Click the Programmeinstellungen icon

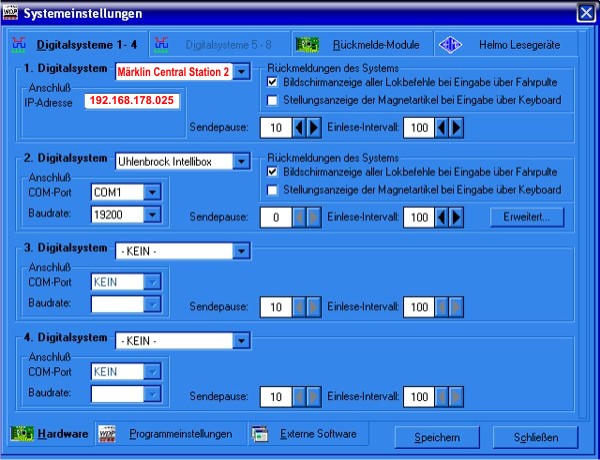click(108, 434)
